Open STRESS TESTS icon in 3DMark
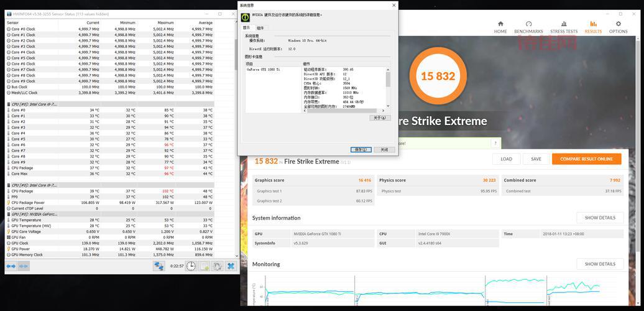Screen dimensions: 644x311 pyautogui.click(x=564, y=24)
